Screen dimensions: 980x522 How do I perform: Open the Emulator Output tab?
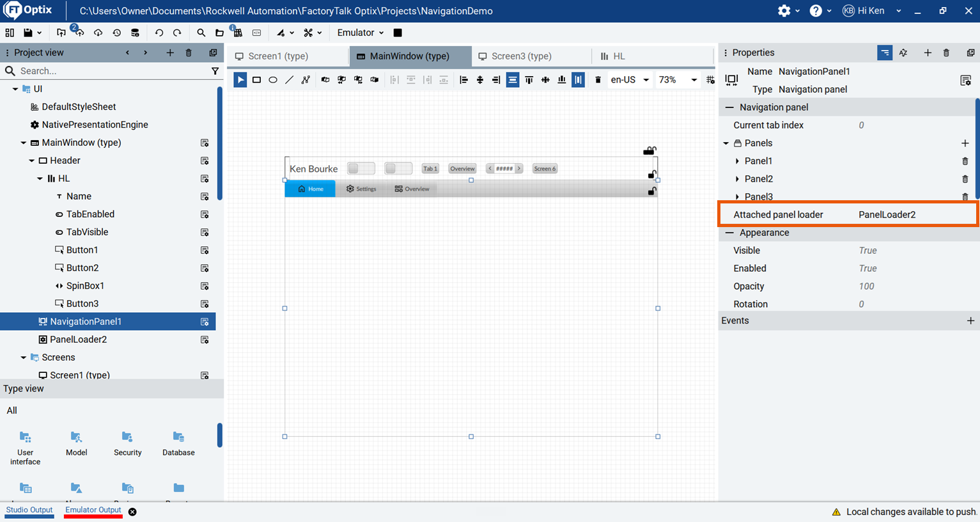[x=93, y=510]
